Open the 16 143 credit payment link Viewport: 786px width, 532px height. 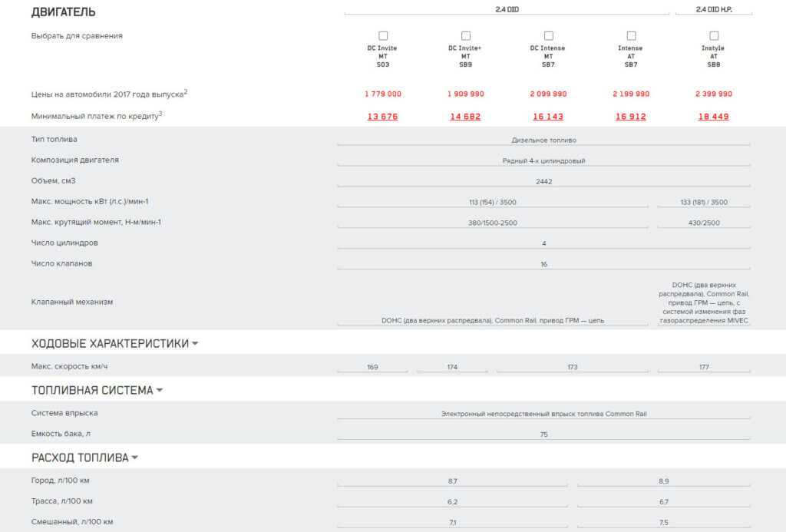pos(548,117)
